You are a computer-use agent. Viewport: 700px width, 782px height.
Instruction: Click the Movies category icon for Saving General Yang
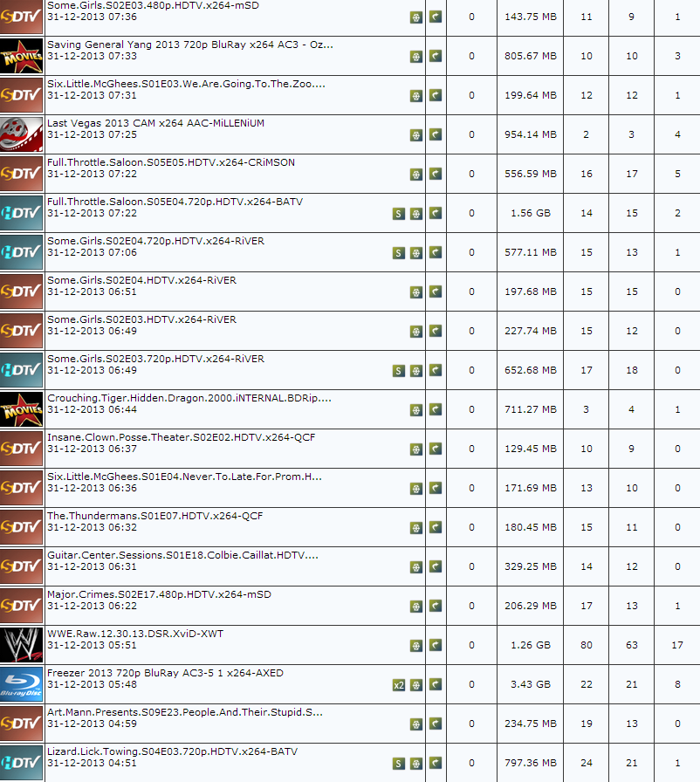(22, 56)
